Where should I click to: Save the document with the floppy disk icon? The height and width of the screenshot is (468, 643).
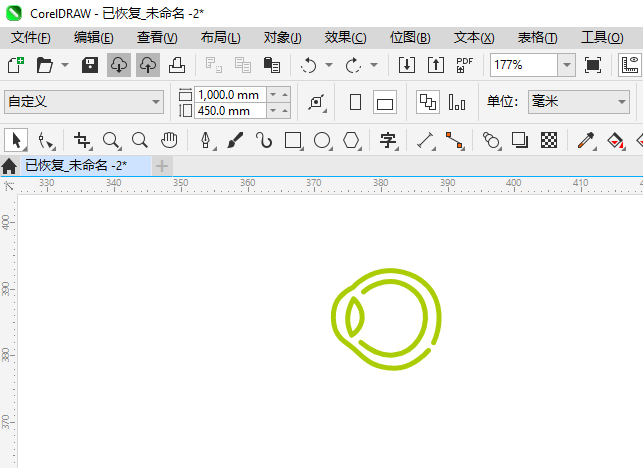[90, 65]
